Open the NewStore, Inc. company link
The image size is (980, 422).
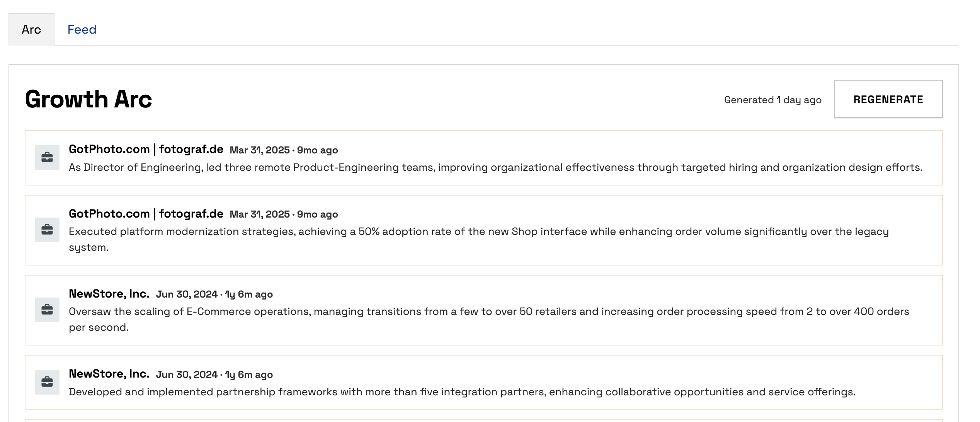109,293
